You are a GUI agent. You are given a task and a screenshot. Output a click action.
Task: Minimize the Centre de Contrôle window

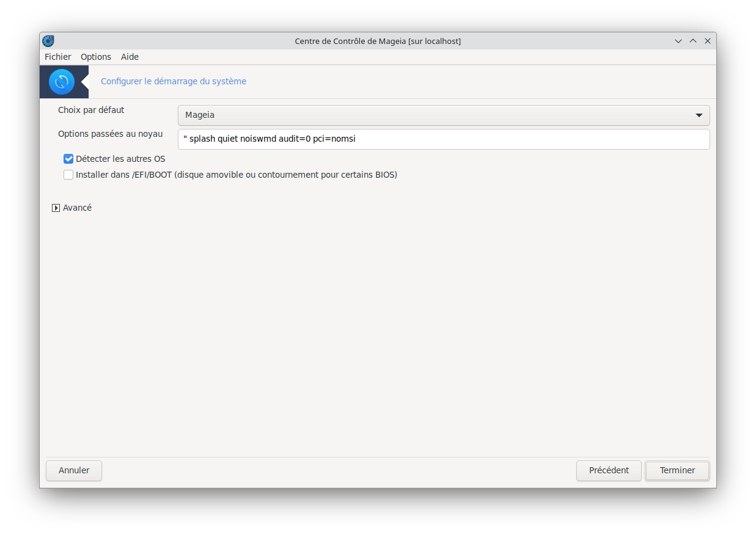tap(678, 41)
